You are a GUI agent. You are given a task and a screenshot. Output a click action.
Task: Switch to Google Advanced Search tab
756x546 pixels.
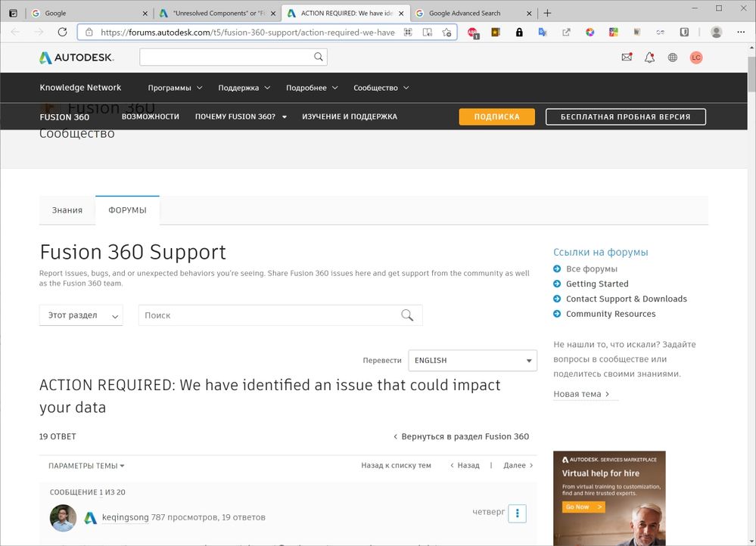474,14
